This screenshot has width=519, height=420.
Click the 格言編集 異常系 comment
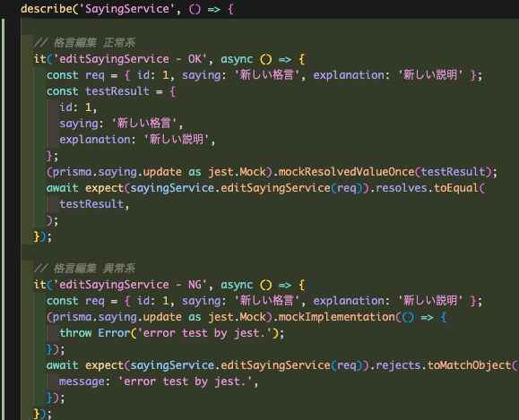[x=84, y=269]
